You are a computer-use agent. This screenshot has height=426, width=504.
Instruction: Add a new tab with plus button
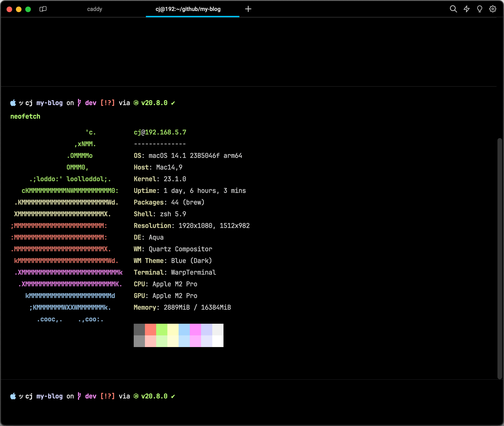coord(248,9)
